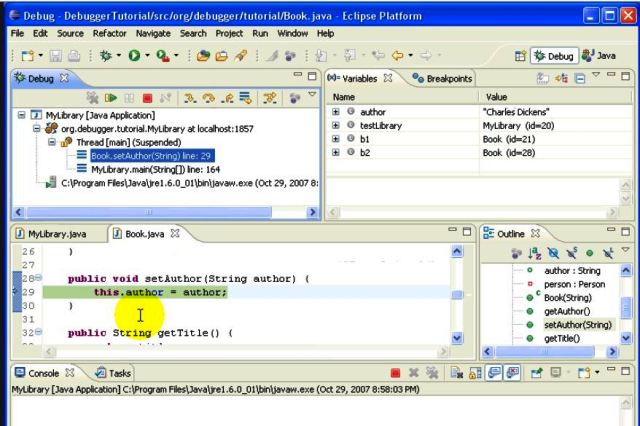Toggle Hide Static Members in Outline toolbar
This screenshot has height=426, width=640.
point(571,253)
